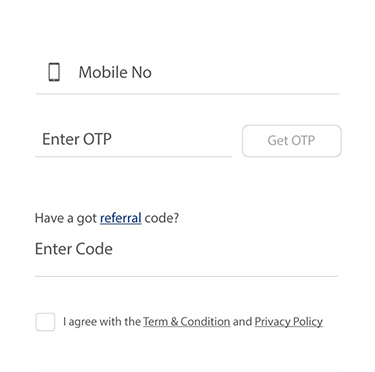The image size is (375, 372).
Task: Open the Privacy Policy link
Action: click(x=289, y=322)
